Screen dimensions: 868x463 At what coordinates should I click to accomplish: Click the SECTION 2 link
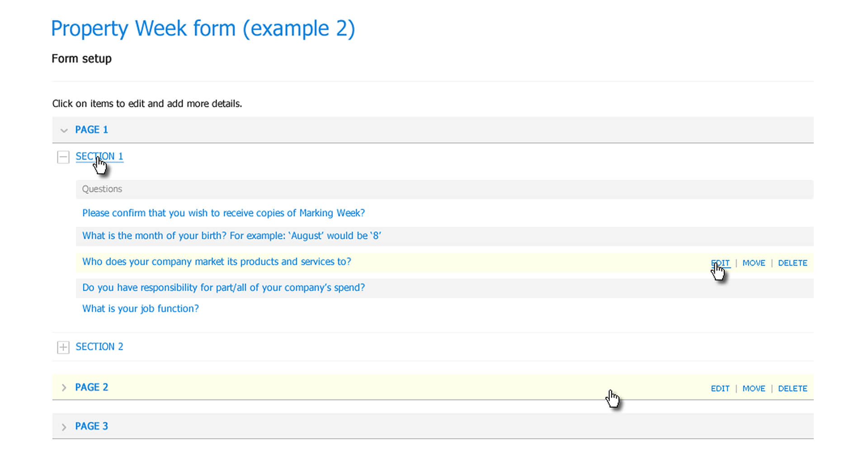point(99,347)
